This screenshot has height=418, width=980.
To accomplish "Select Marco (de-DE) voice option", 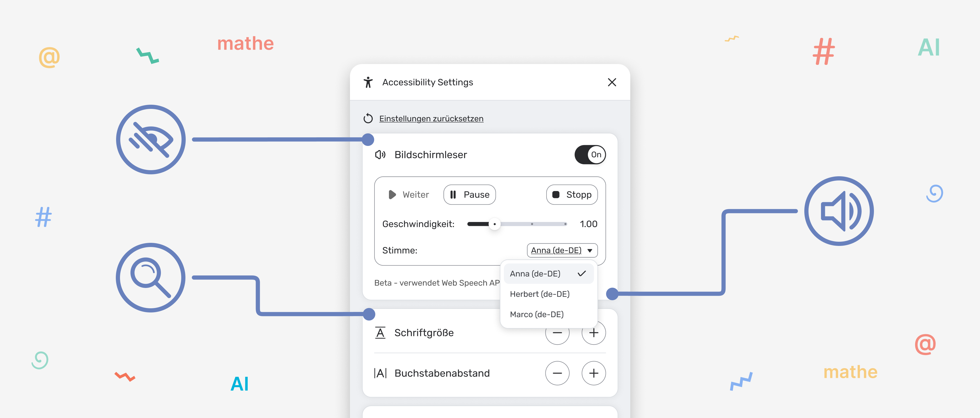I will [x=536, y=314].
